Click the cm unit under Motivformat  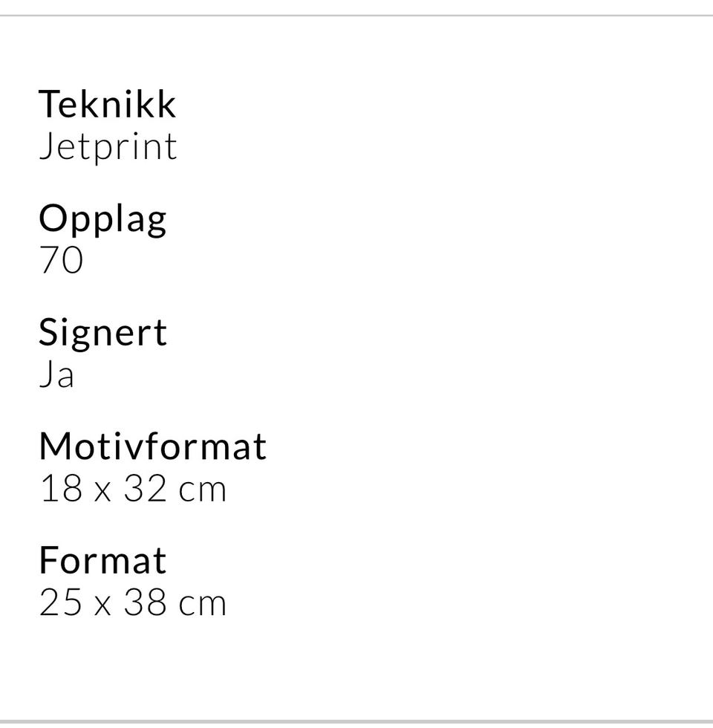[x=202, y=491]
